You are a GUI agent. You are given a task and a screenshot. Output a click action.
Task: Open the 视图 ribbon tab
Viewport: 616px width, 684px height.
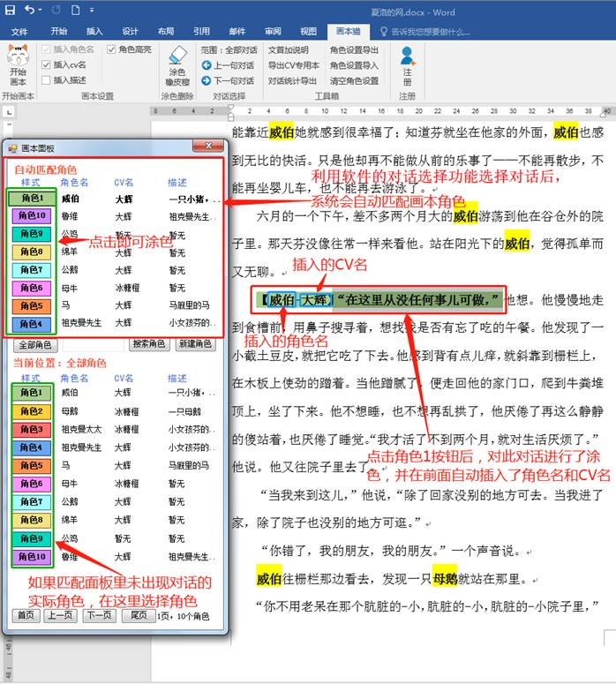[308, 31]
